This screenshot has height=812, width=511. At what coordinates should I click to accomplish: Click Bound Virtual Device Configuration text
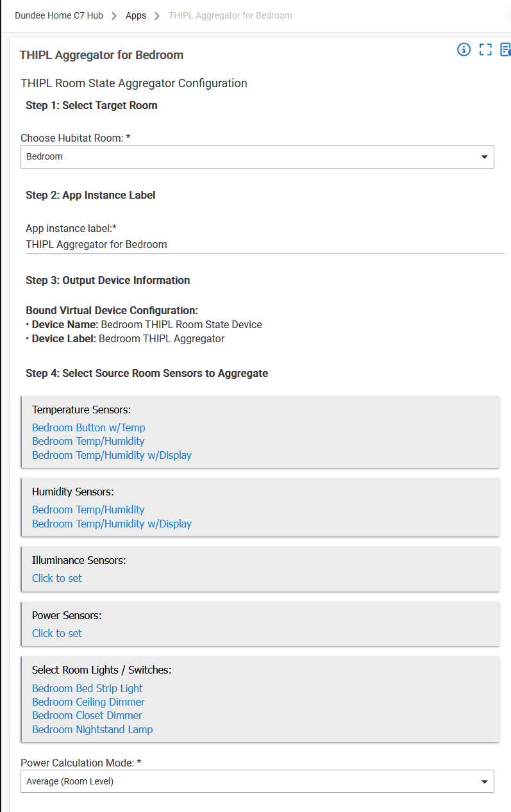pos(112,310)
